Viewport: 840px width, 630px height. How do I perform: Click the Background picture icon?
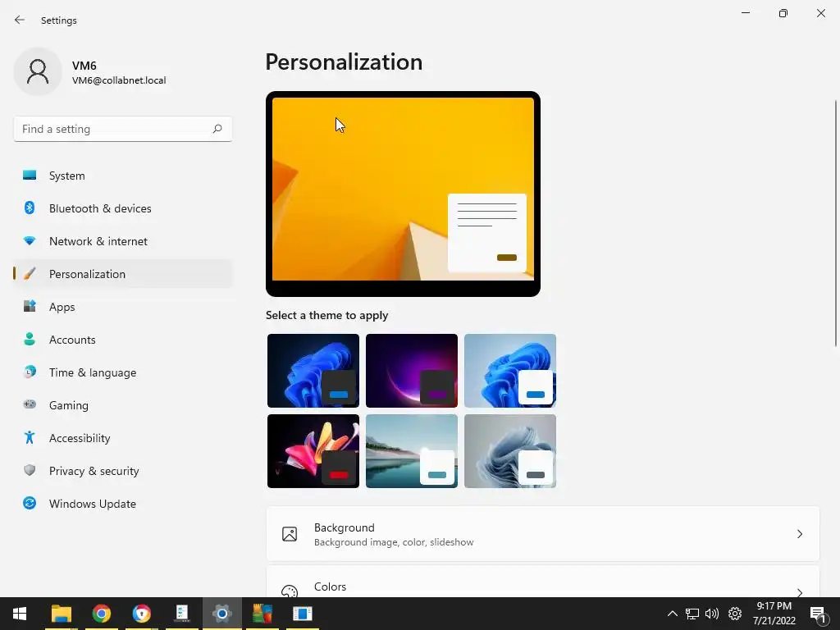tap(290, 534)
